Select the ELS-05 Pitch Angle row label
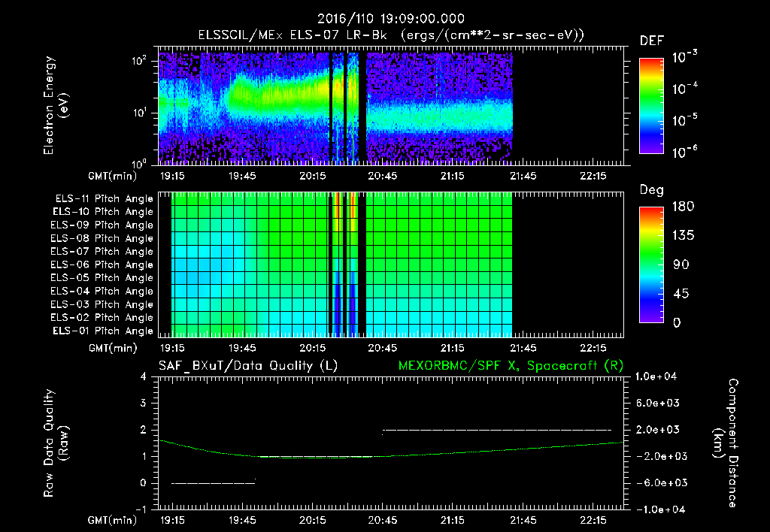This screenshot has width=770, height=532. [x=102, y=278]
